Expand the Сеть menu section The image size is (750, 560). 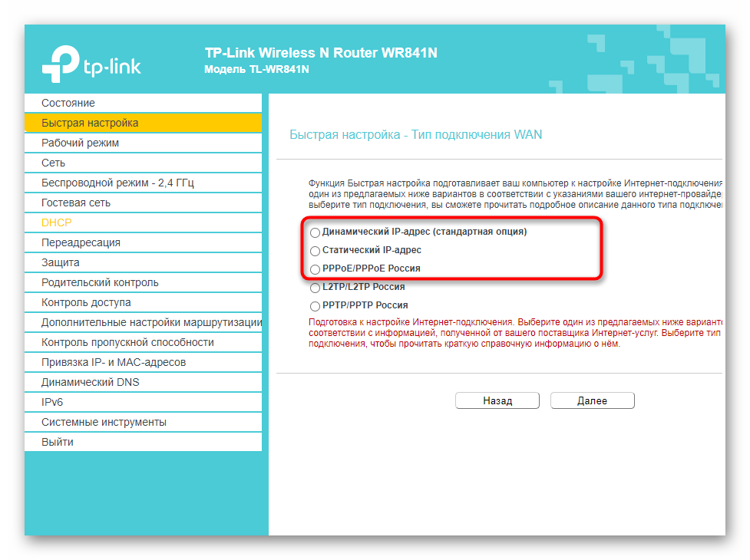(x=53, y=163)
